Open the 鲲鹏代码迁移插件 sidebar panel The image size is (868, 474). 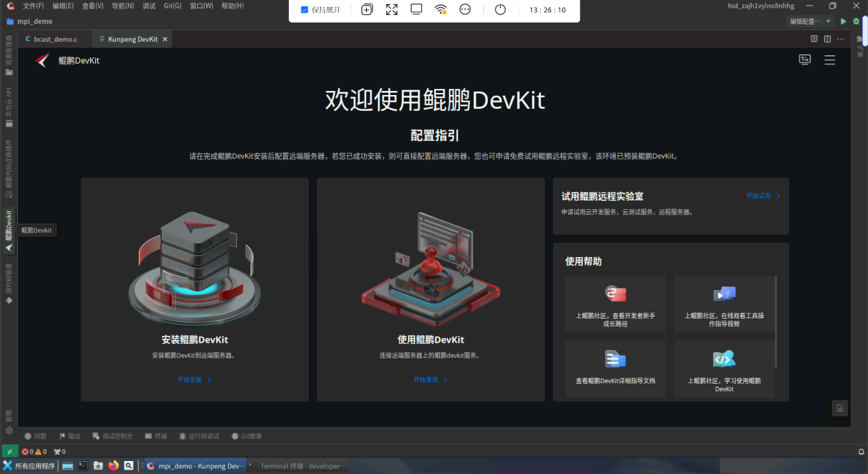coord(9,170)
